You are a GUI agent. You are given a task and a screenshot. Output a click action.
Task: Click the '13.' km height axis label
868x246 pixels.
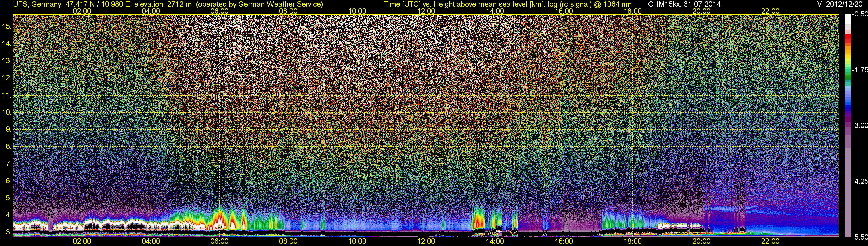point(7,61)
